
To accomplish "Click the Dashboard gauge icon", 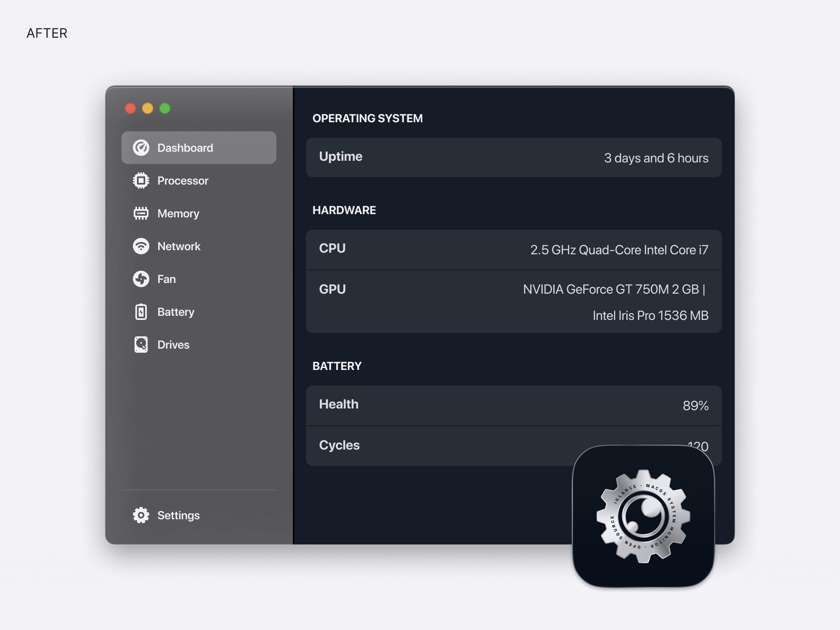I will [x=141, y=148].
